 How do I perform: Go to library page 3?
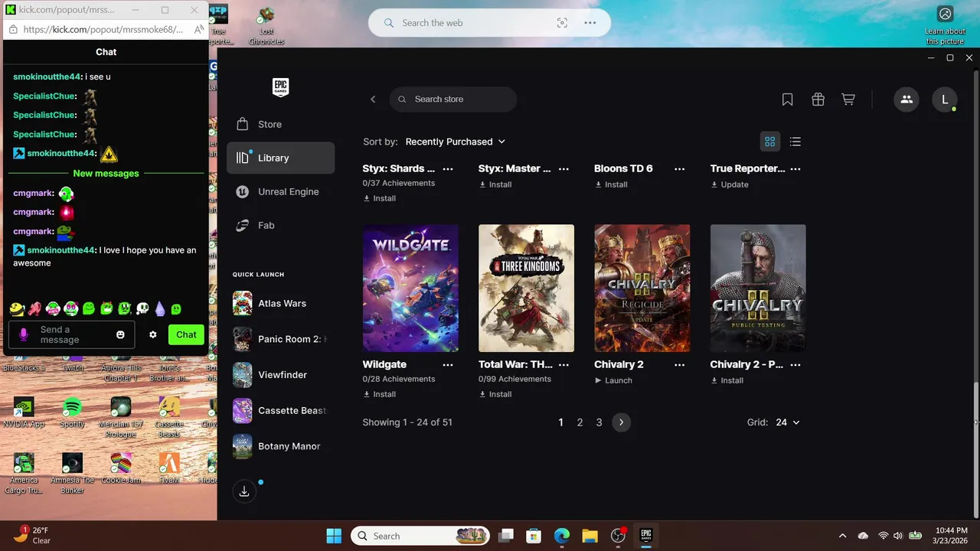point(599,422)
